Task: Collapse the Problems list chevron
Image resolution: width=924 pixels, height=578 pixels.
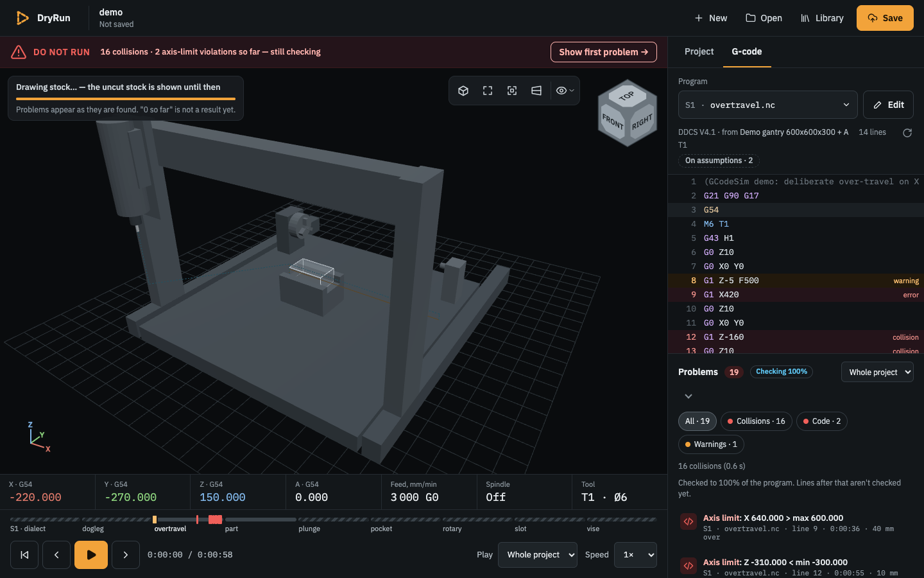Action: click(x=688, y=396)
